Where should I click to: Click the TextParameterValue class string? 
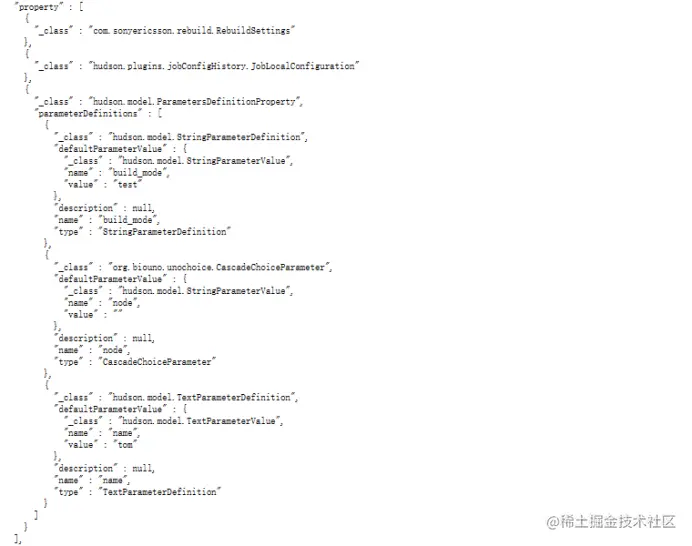(x=199, y=421)
